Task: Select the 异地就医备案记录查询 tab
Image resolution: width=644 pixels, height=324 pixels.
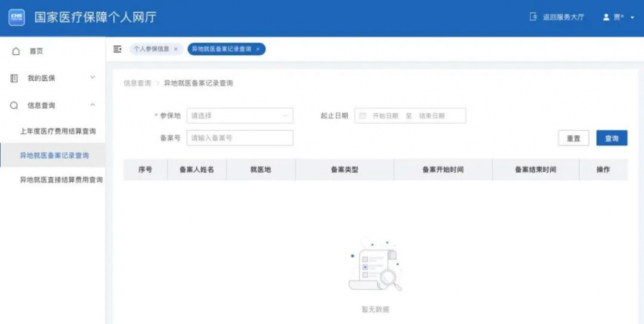Action: coord(226,49)
